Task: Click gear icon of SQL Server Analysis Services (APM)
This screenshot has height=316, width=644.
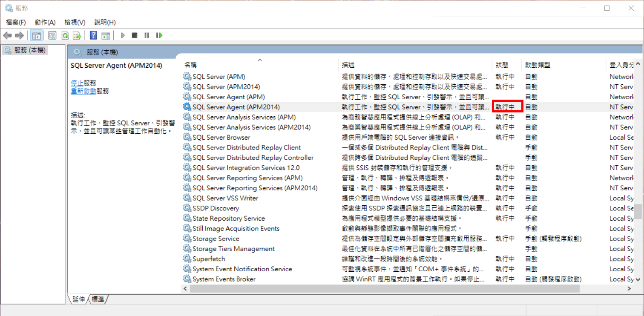Action: (187, 117)
